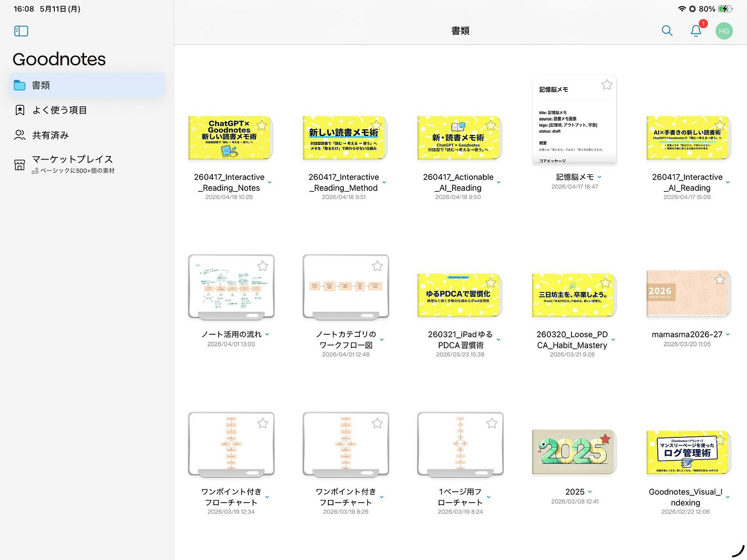Open the 三日坊主を、卒業しよう cover thumbnail
Viewport: 747px width, 560px height.
(574, 295)
